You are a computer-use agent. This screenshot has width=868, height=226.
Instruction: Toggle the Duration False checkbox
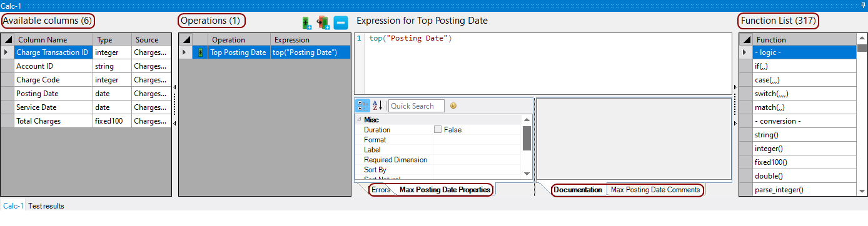[x=438, y=130]
